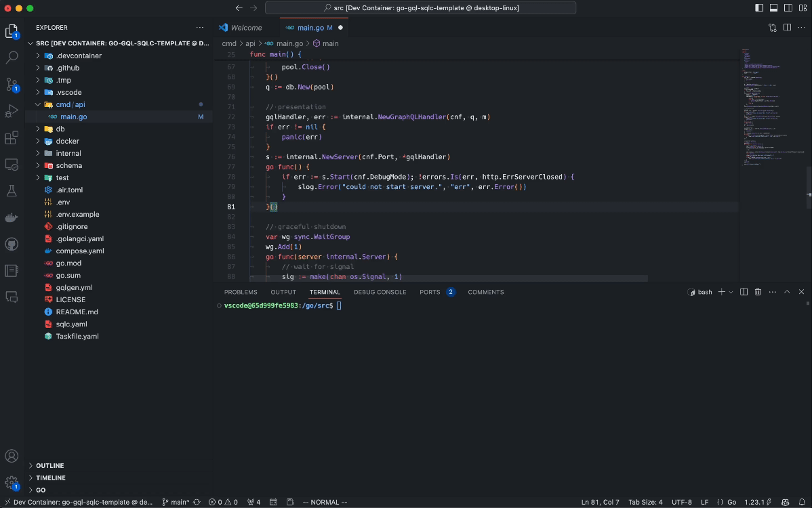Image resolution: width=812 pixels, height=508 pixels.
Task: Open the Source Control view
Action: point(12,84)
